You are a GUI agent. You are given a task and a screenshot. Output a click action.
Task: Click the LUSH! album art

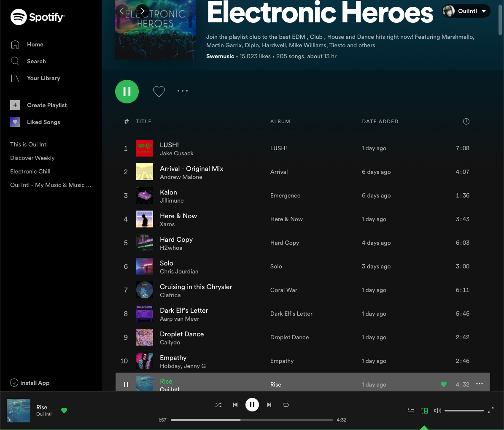[x=145, y=148]
